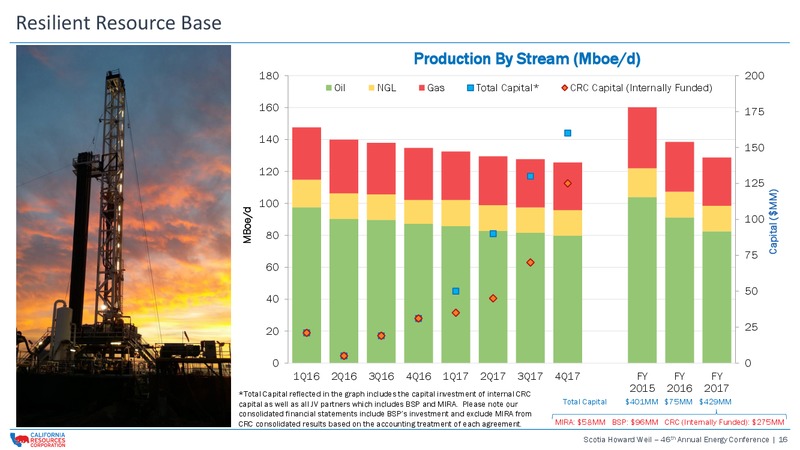Click the orange CRC Capital diamond legend marker
The height and width of the screenshot is (450, 800).
pyautogui.click(x=564, y=88)
